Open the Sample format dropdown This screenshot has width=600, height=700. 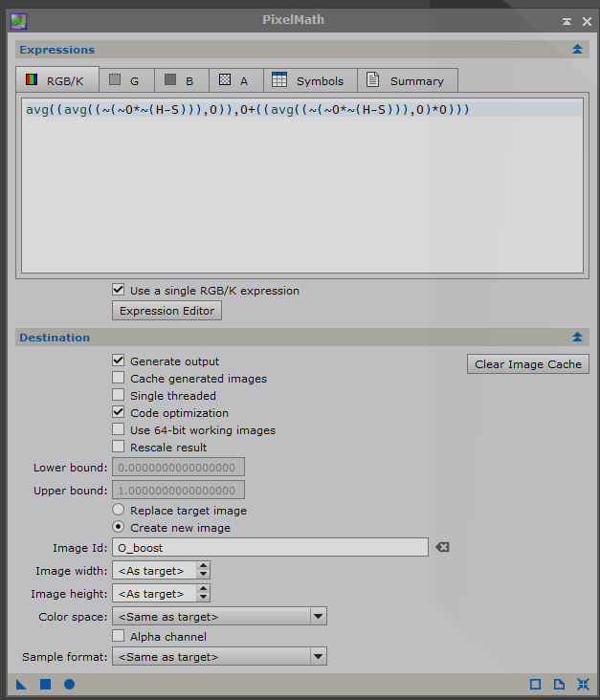tap(219, 657)
